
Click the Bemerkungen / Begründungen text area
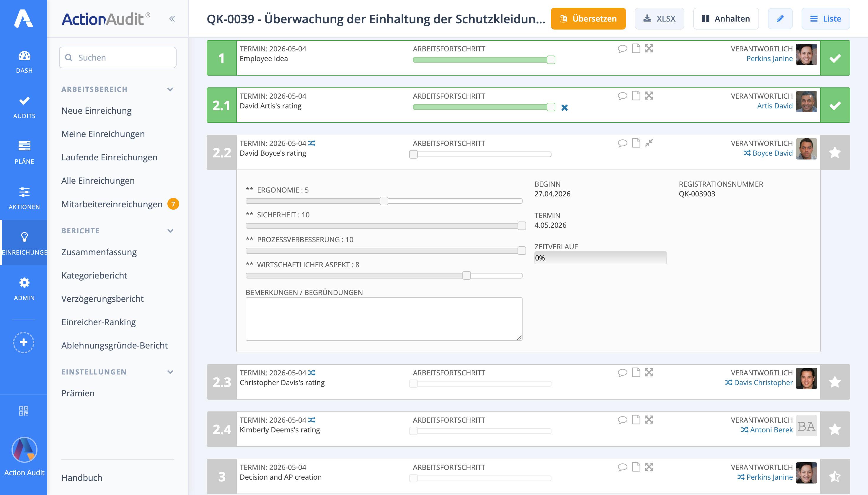[384, 319]
